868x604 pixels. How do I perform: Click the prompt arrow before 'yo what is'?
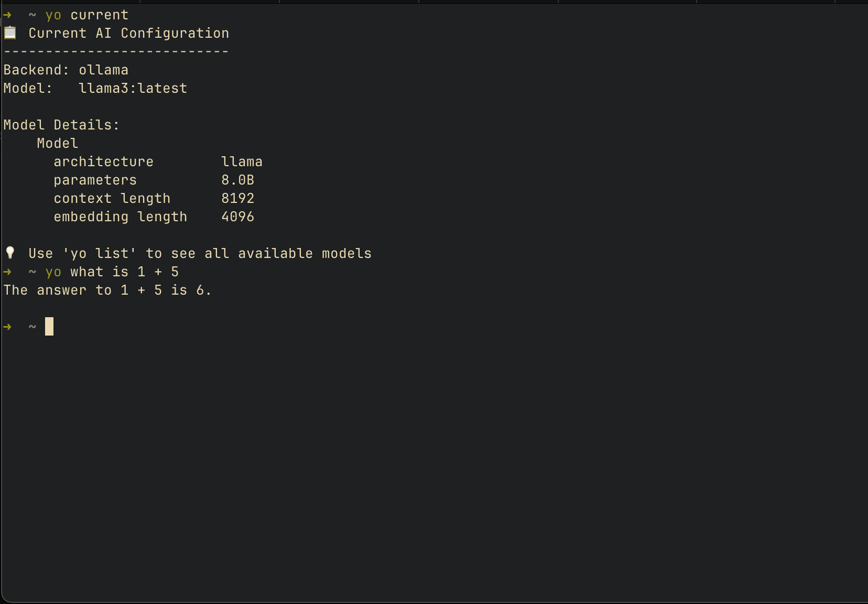pyautogui.click(x=7, y=272)
